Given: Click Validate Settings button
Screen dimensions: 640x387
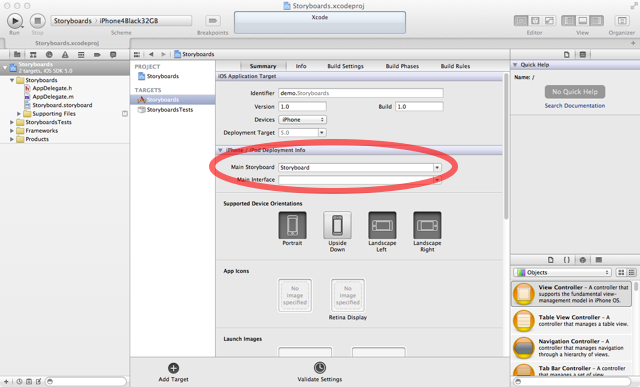Looking at the screenshot, I should coord(320,372).
